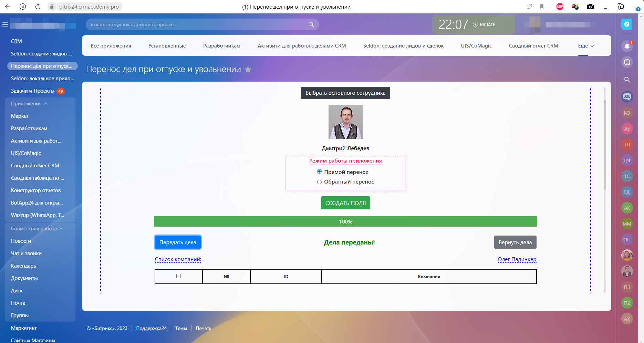Open Конструктор отчетов in sidebar
644x343 pixels.
[x=36, y=190]
